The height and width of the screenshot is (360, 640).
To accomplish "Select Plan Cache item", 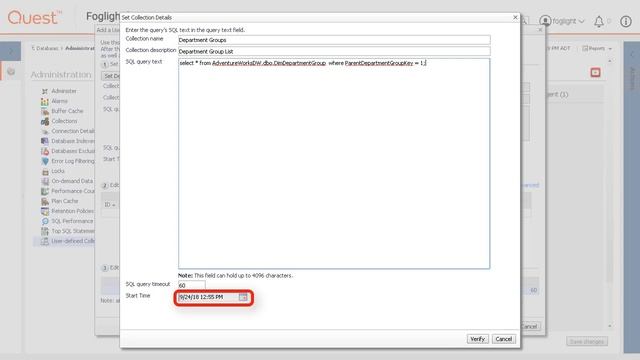I will click(x=64, y=201).
